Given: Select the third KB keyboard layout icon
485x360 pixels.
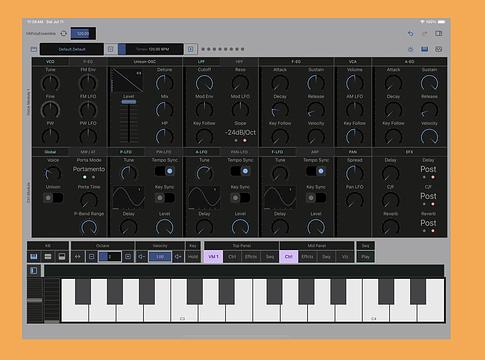Looking at the screenshot, I should pyautogui.click(x=62, y=257).
